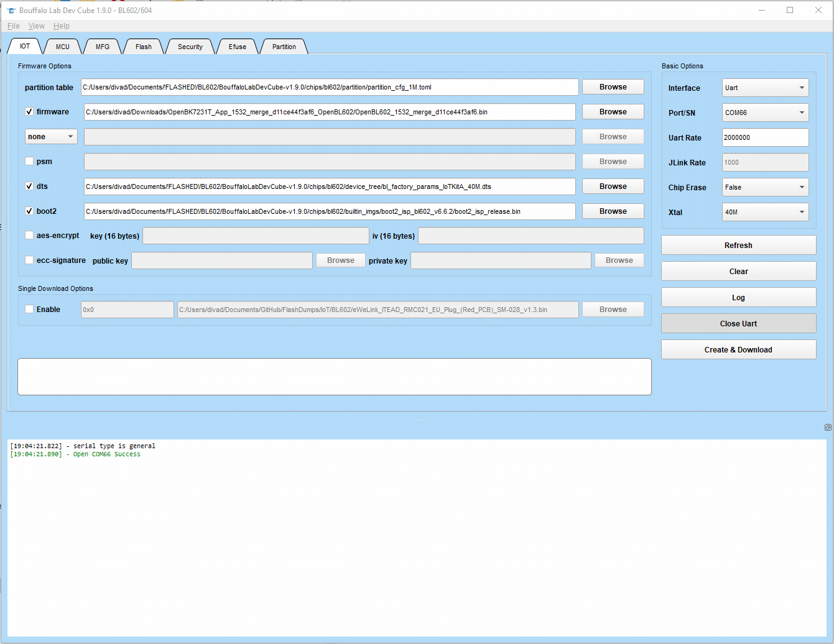Uncheck the dts checkbox
The width and height of the screenshot is (834, 644).
pyautogui.click(x=29, y=186)
